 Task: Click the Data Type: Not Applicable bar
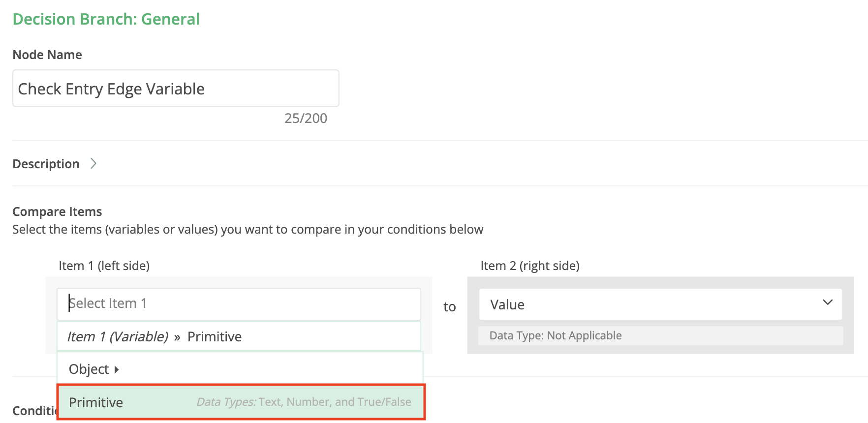pos(660,335)
